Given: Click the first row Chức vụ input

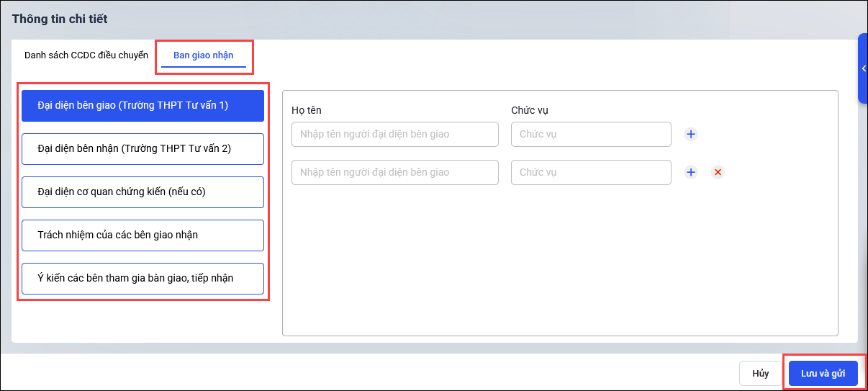Looking at the screenshot, I should [x=590, y=134].
